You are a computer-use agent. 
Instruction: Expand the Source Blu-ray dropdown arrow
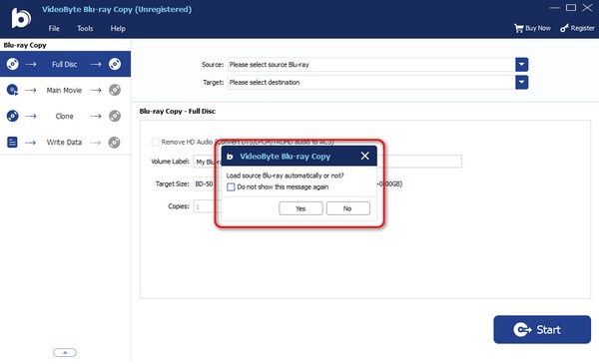point(521,65)
